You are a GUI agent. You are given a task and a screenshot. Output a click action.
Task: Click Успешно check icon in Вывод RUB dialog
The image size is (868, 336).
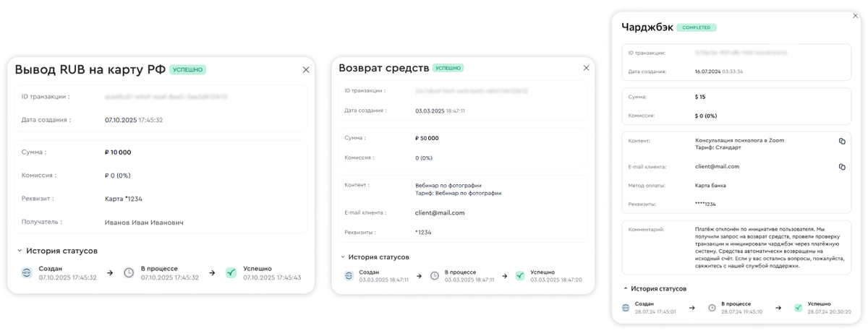[231, 273]
